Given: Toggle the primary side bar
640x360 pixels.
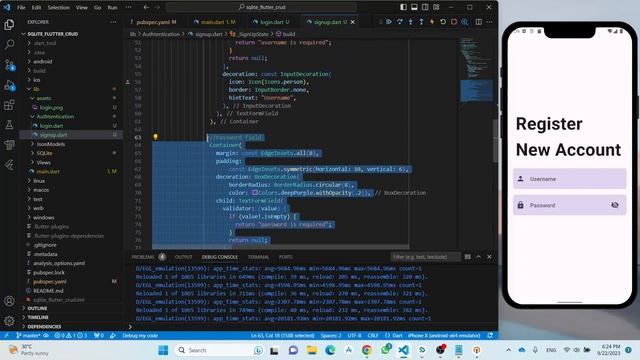Looking at the screenshot, I should (403, 7).
